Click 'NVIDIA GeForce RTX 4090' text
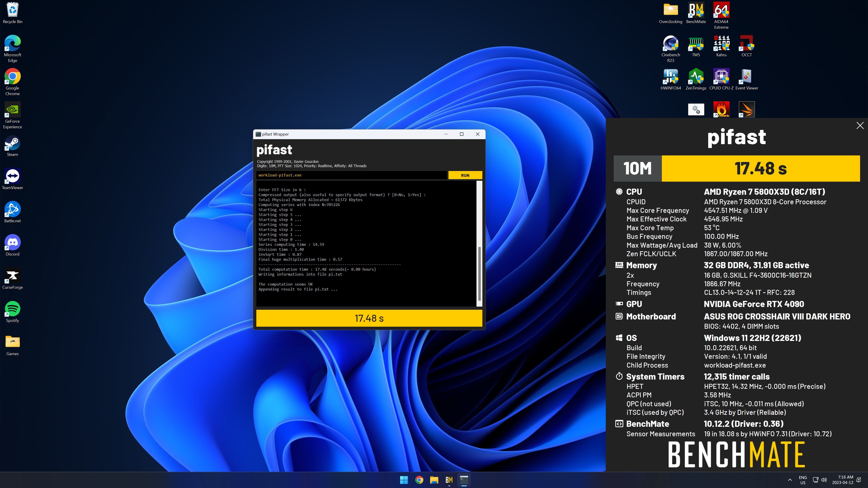This screenshot has height=488, width=868. (x=754, y=304)
